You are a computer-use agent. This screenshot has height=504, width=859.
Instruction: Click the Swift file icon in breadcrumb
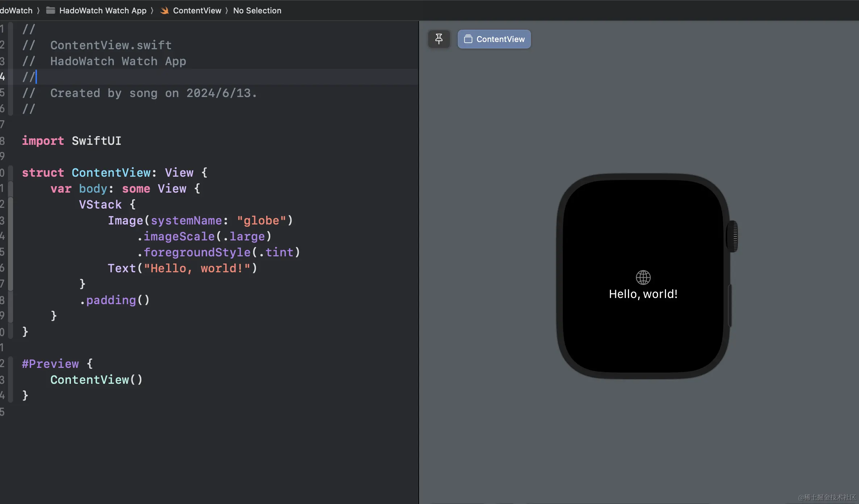[164, 10]
